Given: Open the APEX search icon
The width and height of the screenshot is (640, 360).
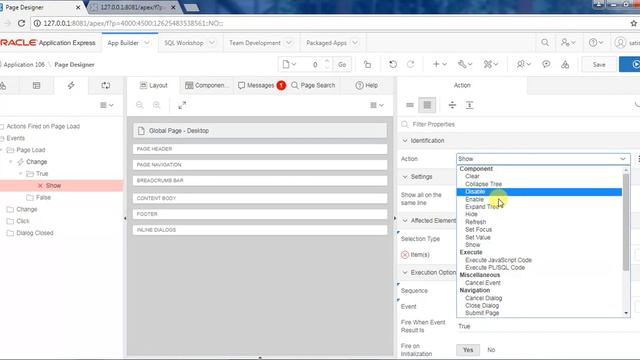Looking at the screenshot, I should click(545, 42).
